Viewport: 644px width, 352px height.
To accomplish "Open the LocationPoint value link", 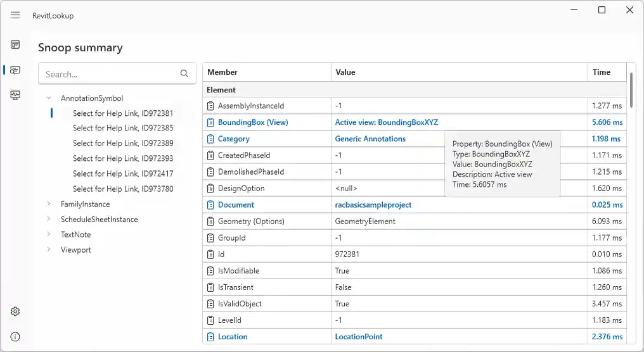I will [359, 337].
